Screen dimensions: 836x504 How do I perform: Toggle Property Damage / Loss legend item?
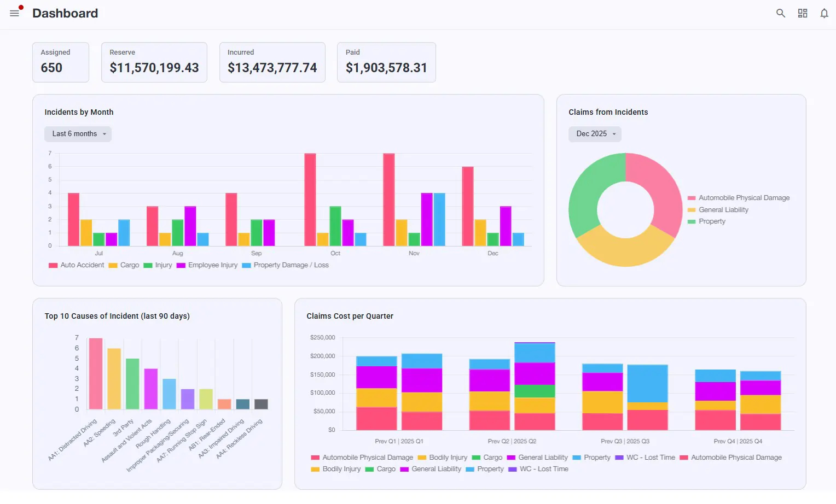[286, 265]
